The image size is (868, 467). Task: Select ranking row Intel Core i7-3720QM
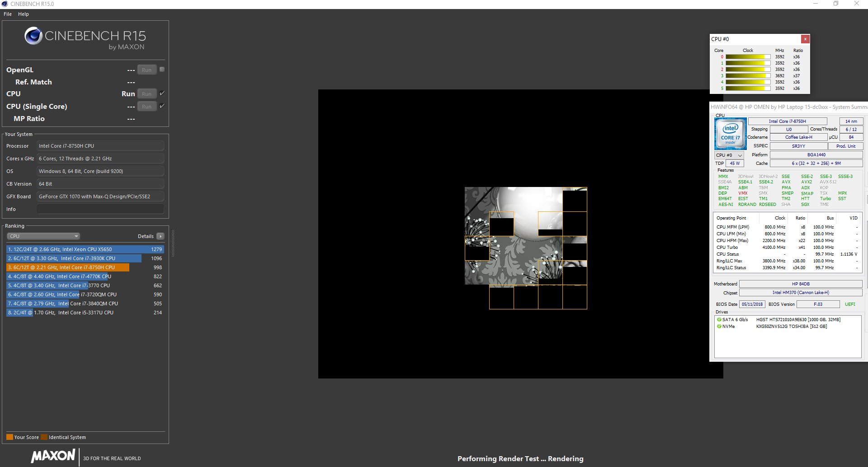(x=85, y=294)
